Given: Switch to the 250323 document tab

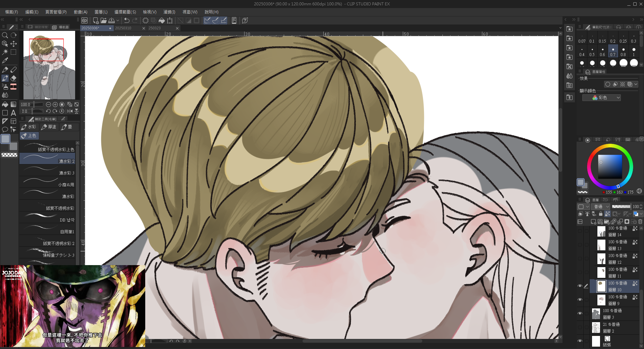Looking at the screenshot, I should tap(164, 28).
